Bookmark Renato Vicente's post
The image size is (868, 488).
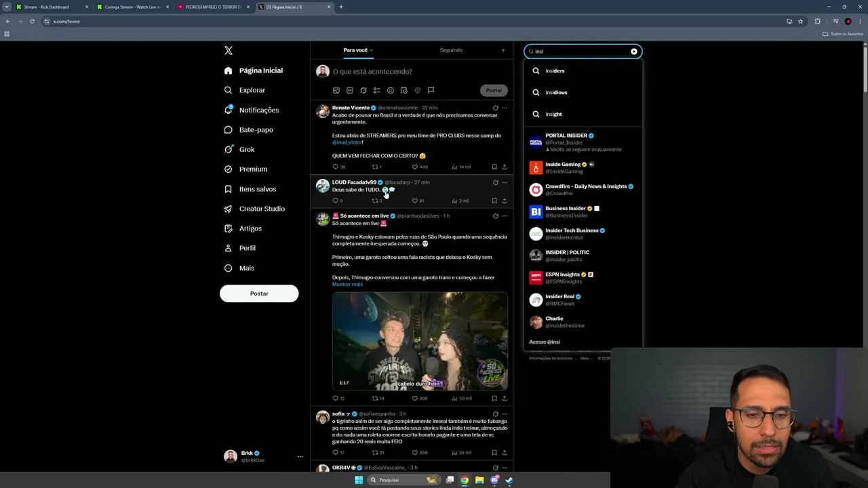(494, 167)
